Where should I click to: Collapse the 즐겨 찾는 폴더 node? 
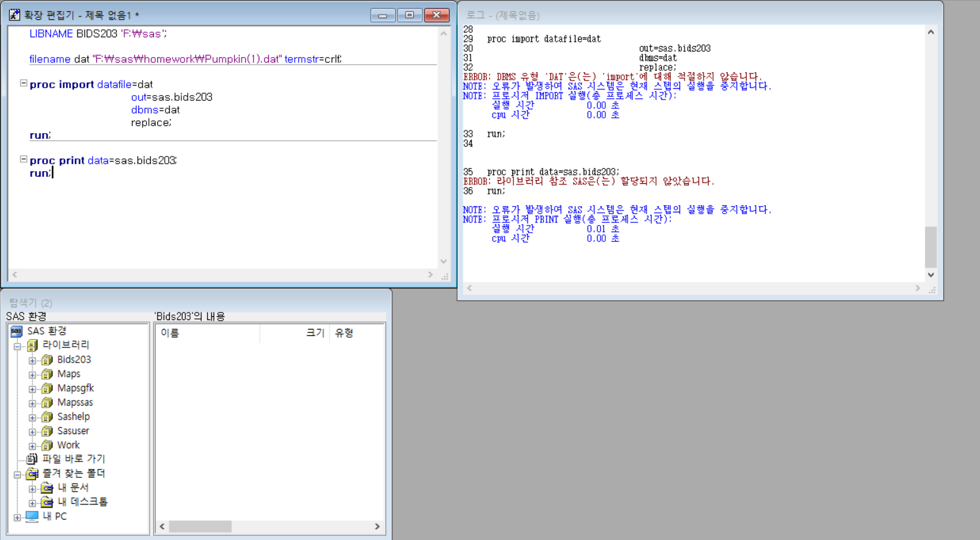tap(17, 475)
